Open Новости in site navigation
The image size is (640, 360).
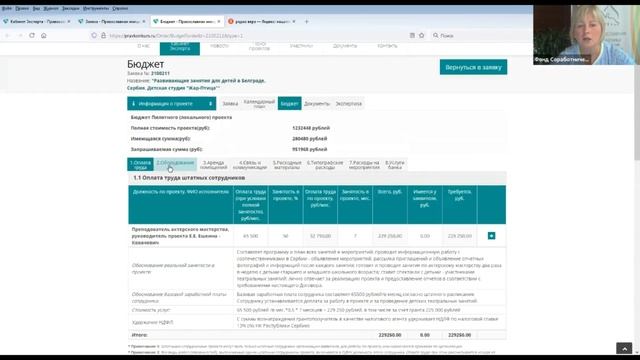[x=220, y=46]
